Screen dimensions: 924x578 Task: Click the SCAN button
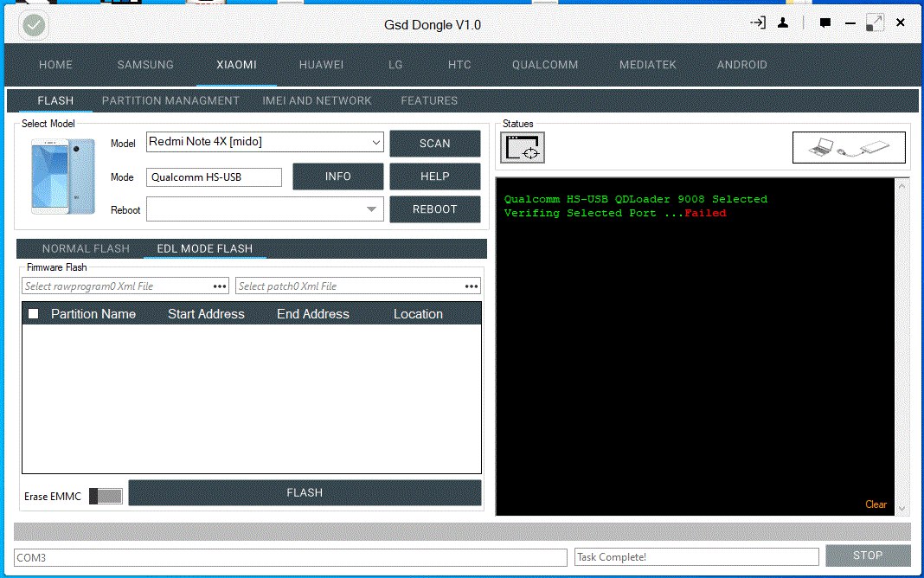(435, 143)
